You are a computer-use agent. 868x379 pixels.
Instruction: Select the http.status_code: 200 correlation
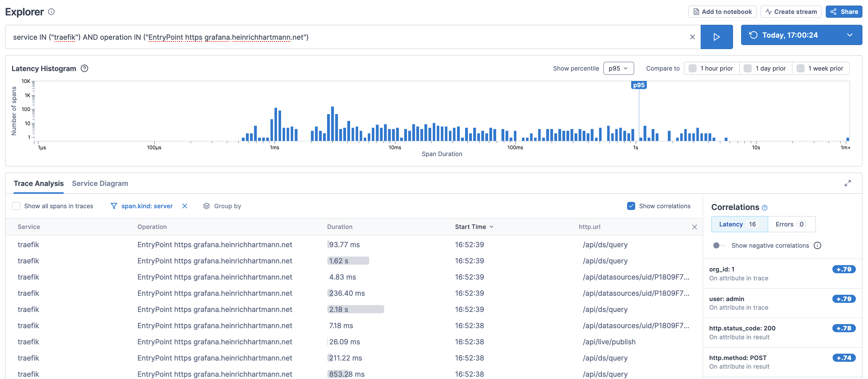[x=782, y=332]
